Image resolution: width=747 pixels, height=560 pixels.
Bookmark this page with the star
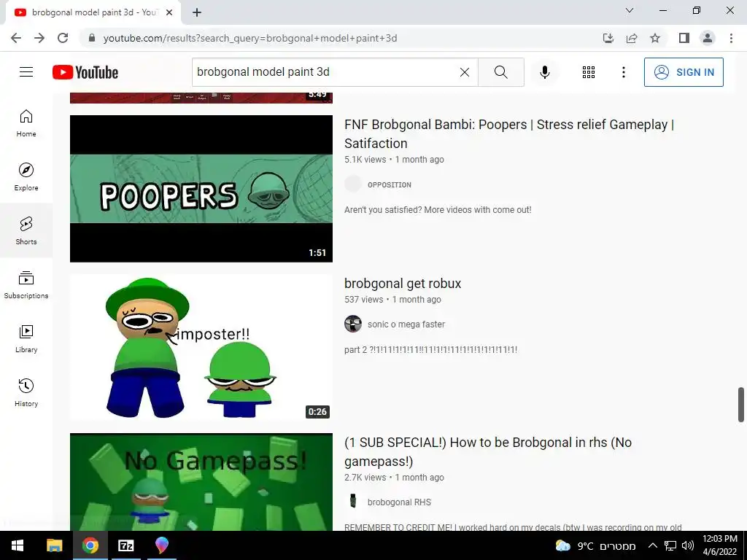pyautogui.click(x=655, y=38)
